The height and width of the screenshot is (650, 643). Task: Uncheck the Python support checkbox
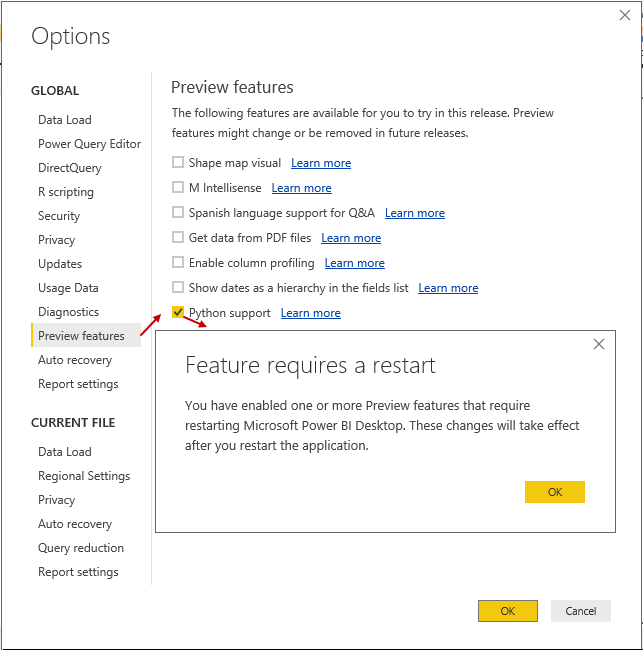coord(178,313)
